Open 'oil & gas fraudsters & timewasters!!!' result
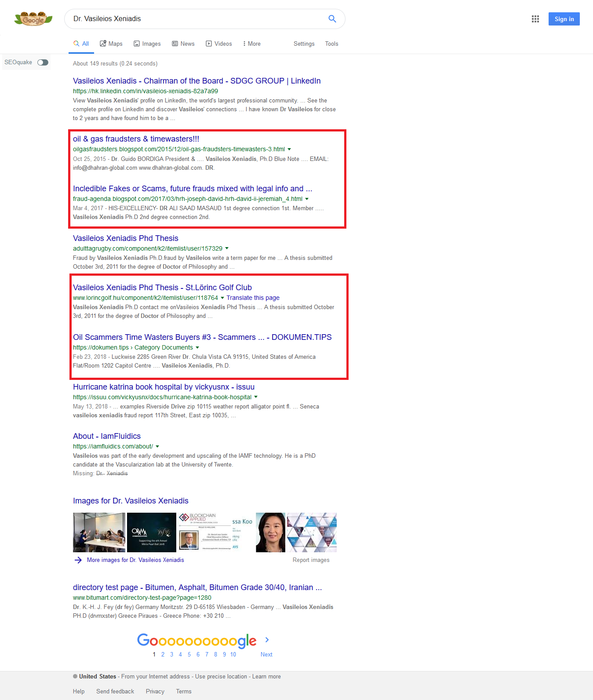The width and height of the screenshot is (593, 700). [x=136, y=139]
